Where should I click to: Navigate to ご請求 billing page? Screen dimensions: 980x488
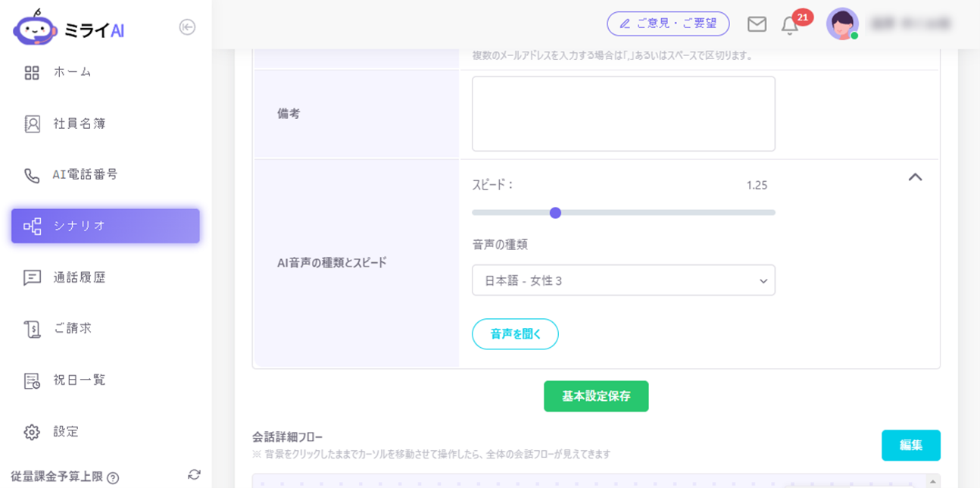click(72, 328)
